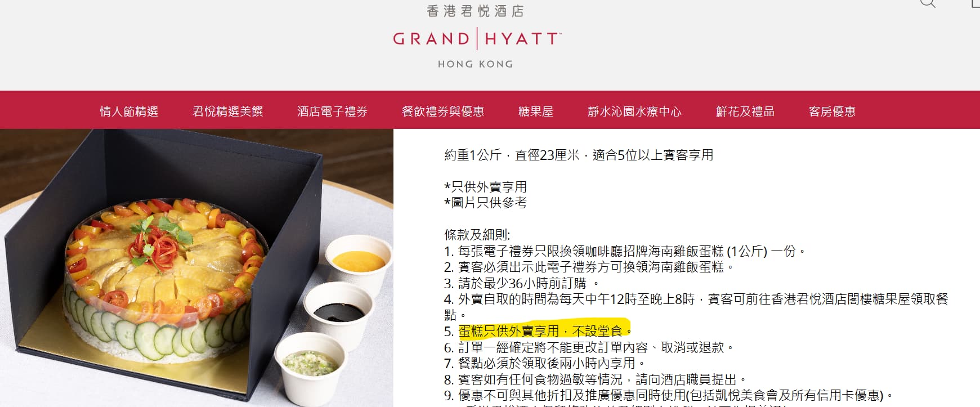The width and height of the screenshot is (980, 407).
Task: Click the 條款及細則 heading
Action: (x=477, y=235)
